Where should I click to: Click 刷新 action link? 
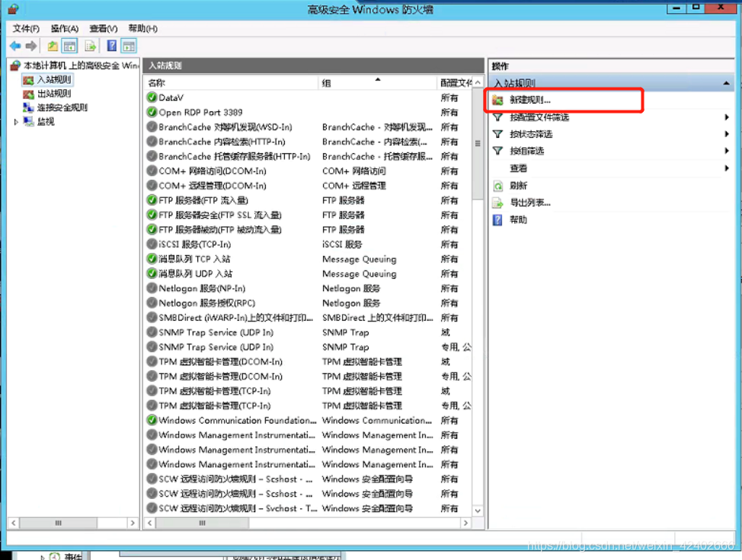click(518, 186)
